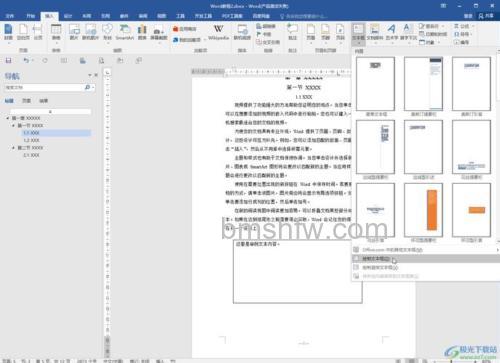Switch to the Home (开始) tab
The height and width of the screenshot is (363, 500).
(x=30, y=16)
